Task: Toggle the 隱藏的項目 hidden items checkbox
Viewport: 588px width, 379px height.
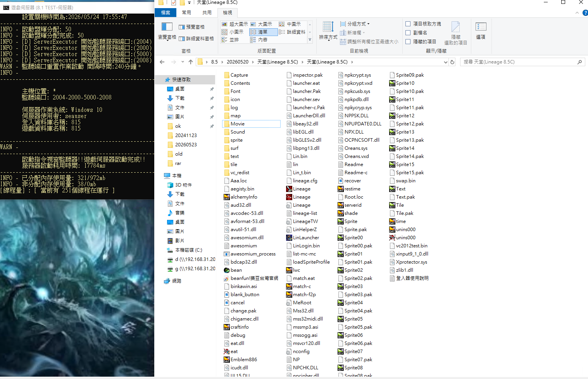Action: click(408, 42)
